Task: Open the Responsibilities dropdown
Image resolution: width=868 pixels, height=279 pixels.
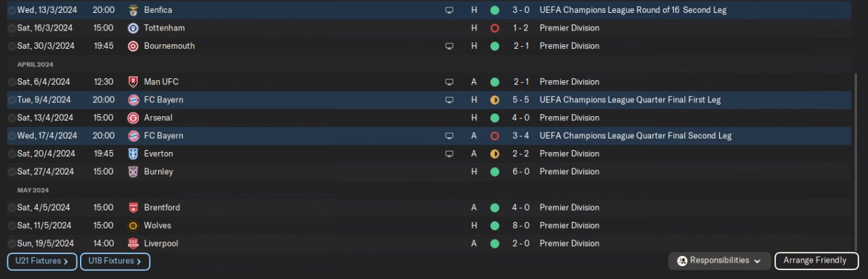Action: tap(719, 261)
